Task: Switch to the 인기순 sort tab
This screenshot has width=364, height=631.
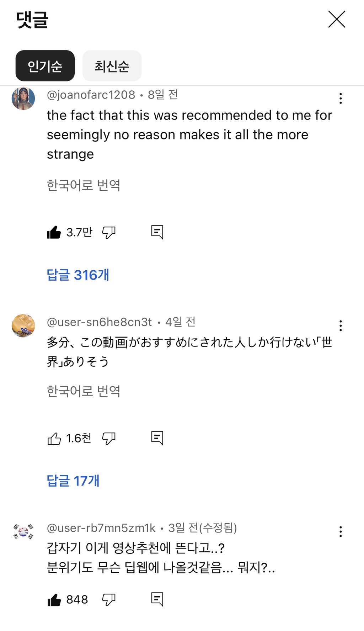Action: tap(45, 66)
